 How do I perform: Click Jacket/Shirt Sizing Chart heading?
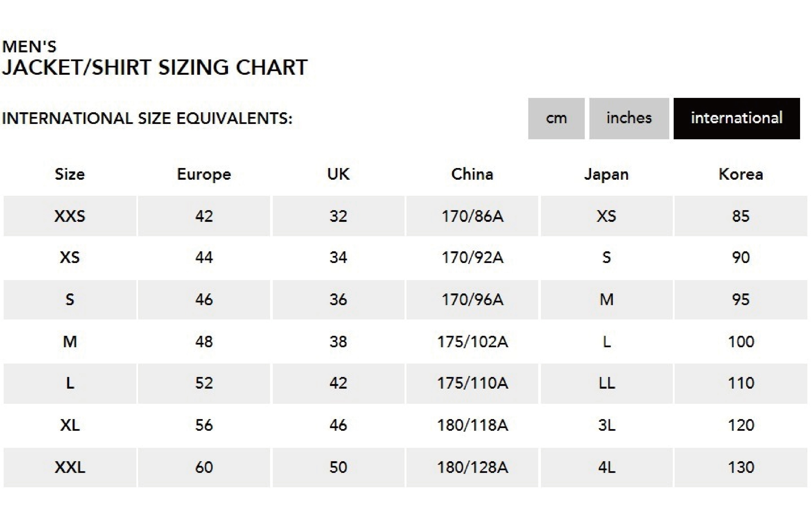[154, 67]
